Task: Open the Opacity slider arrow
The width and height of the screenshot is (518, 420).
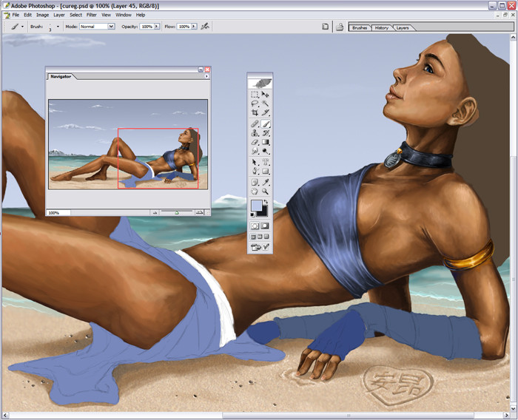Action: point(157,27)
